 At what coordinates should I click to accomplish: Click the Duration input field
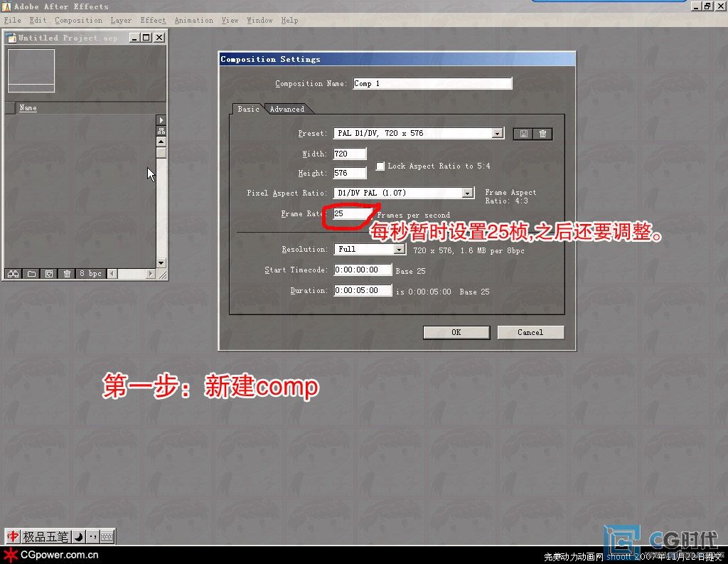[x=363, y=290]
